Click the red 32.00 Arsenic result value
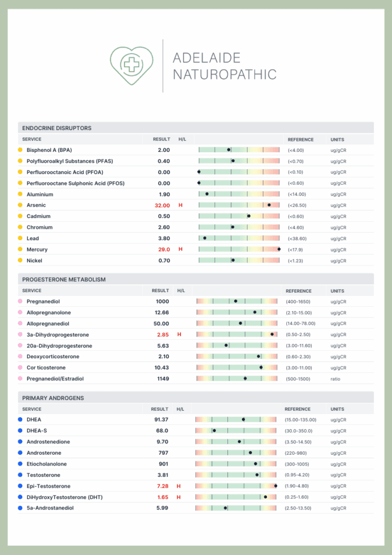The width and height of the screenshot is (392, 555). click(x=162, y=205)
